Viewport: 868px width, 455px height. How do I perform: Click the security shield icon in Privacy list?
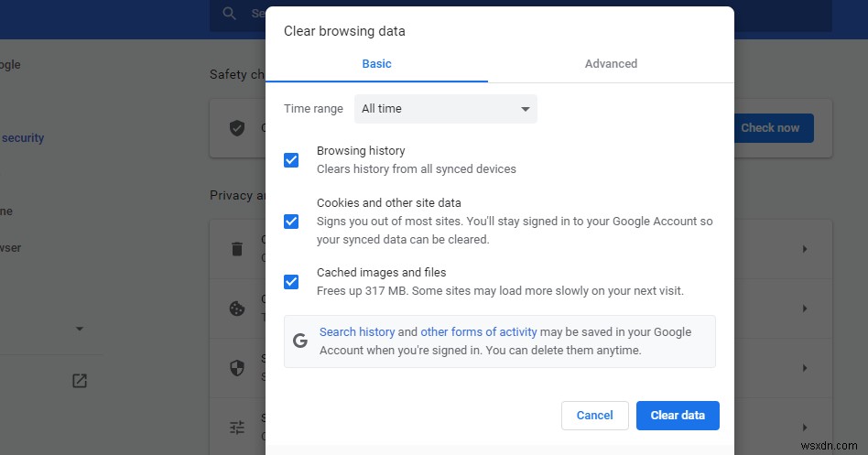pyautogui.click(x=237, y=367)
